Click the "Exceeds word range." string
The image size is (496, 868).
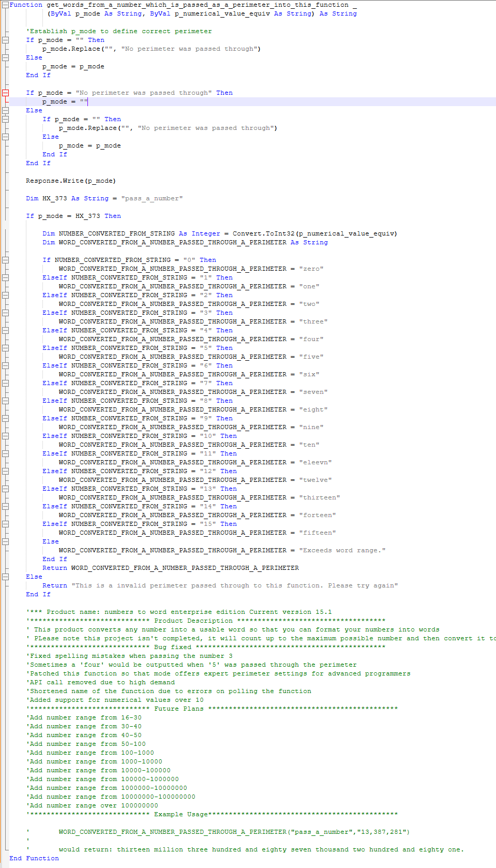coord(342,550)
